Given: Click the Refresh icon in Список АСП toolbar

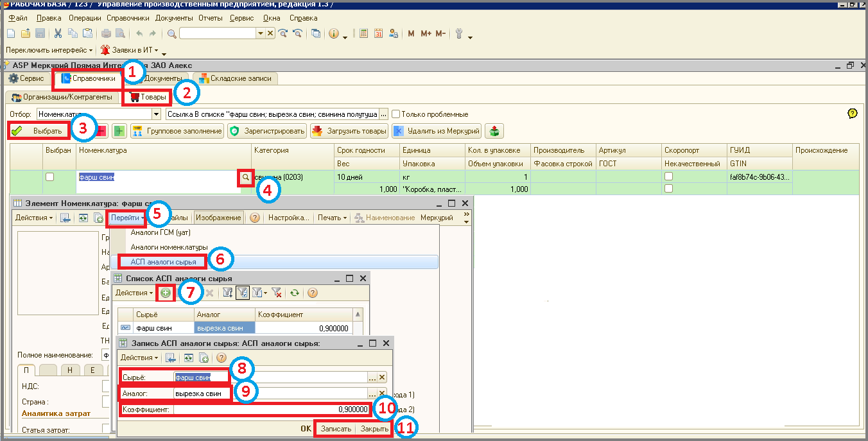Looking at the screenshot, I should [295, 293].
